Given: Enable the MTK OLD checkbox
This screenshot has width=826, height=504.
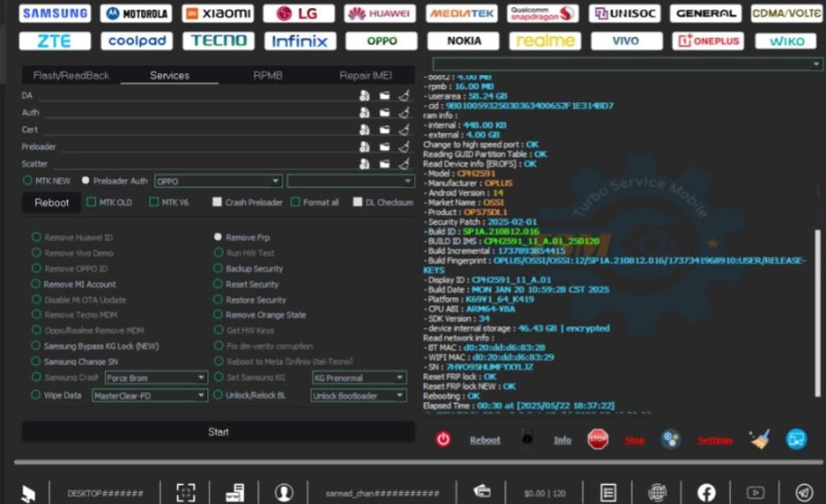Looking at the screenshot, I should (91, 202).
